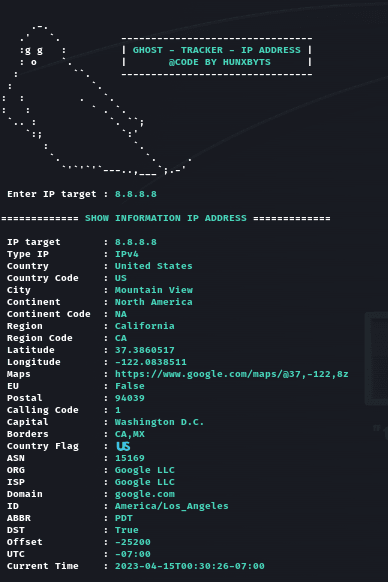Click the US country flag icon
Screen dimensions: 388x582
click(x=123, y=446)
